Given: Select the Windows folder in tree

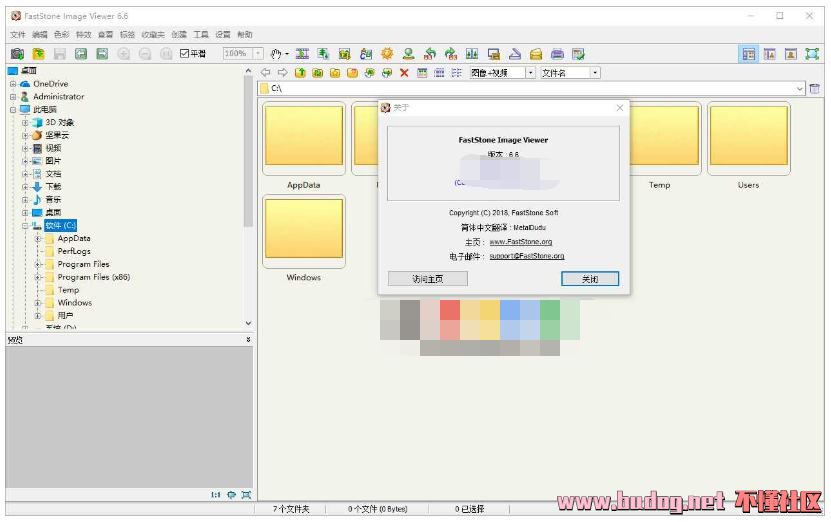Looking at the screenshot, I should pos(75,303).
